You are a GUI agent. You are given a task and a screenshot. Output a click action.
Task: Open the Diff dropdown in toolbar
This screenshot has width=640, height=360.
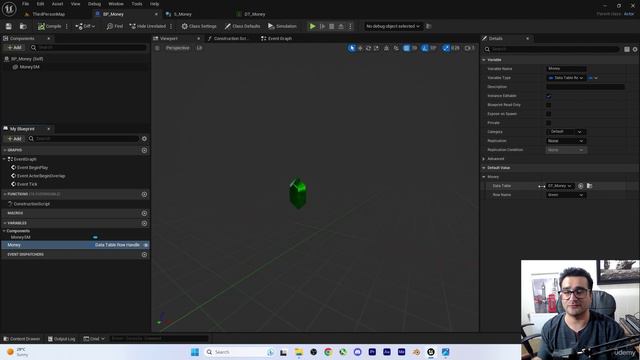coord(85,26)
